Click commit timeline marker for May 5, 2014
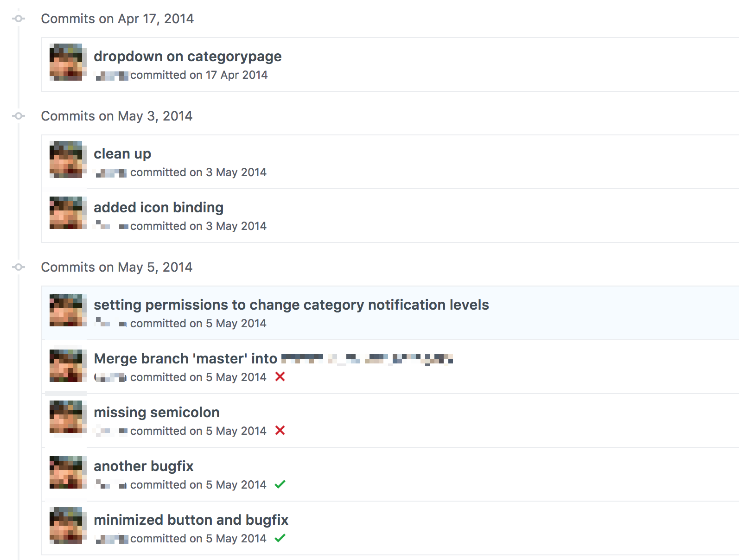Screen dimensions: 739x560 point(19,267)
